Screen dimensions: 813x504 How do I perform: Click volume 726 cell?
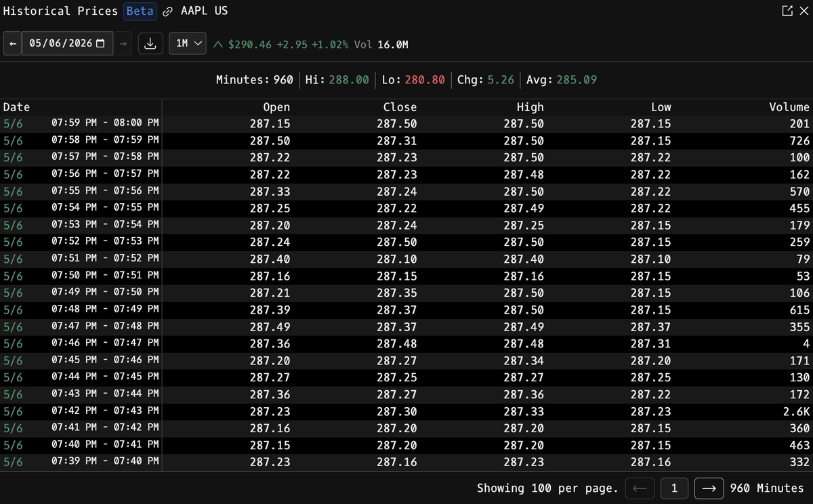(799, 141)
